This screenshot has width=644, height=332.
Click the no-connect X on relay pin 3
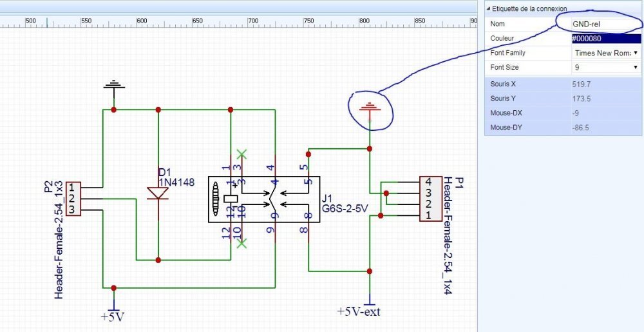tap(242, 155)
